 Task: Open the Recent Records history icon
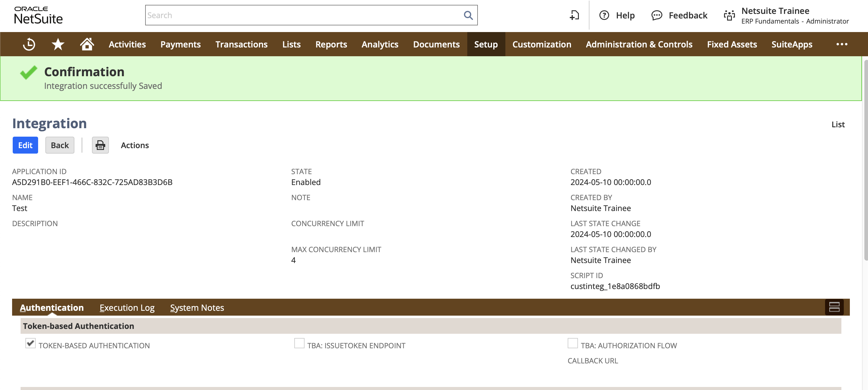(x=29, y=44)
